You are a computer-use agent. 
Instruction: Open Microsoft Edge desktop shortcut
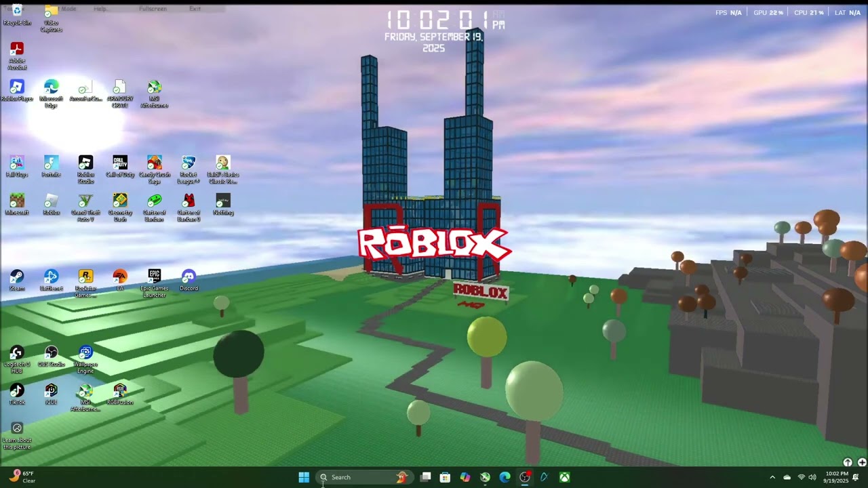pyautogui.click(x=51, y=94)
